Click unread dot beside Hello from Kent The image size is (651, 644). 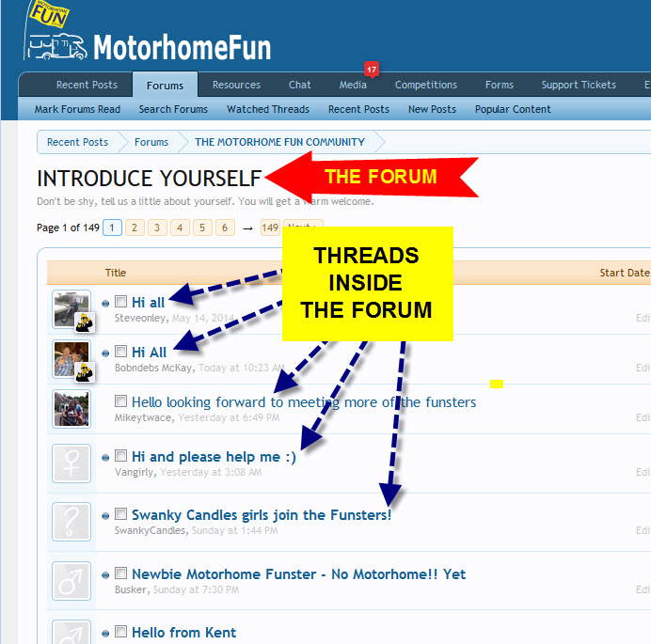[105, 634]
